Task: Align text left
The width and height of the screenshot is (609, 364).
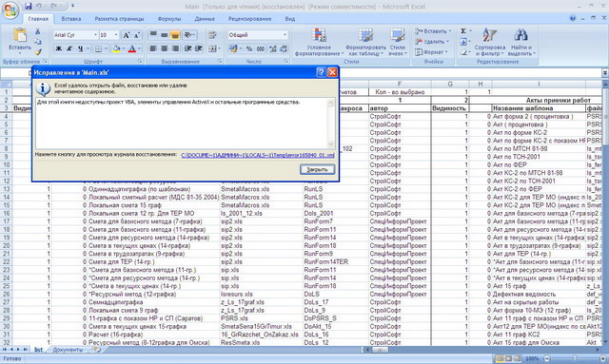Action: (x=153, y=48)
